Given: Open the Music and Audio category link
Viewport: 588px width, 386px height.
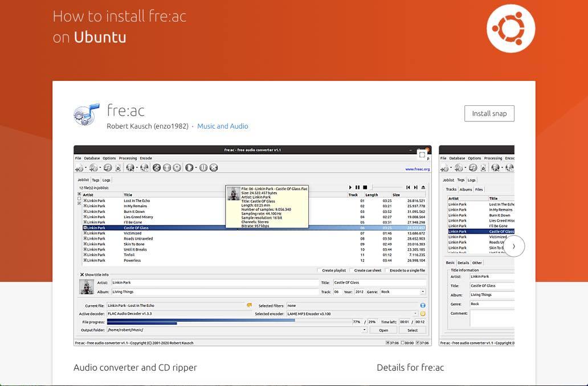Looking at the screenshot, I should [x=222, y=126].
